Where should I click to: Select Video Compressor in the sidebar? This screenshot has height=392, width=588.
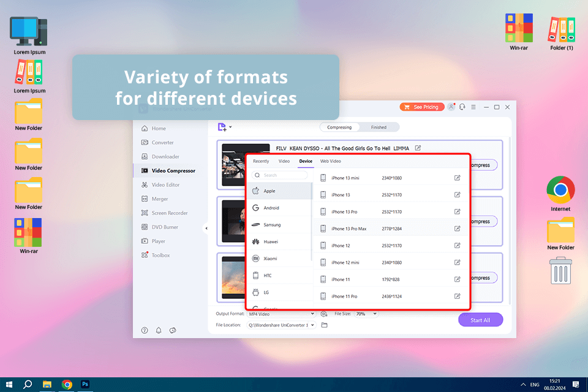pos(168,171)
